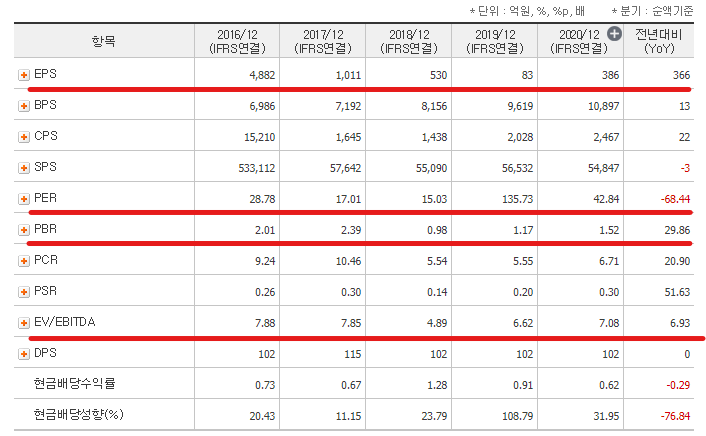Expand the DPS row plus icon

click(24, 354)
